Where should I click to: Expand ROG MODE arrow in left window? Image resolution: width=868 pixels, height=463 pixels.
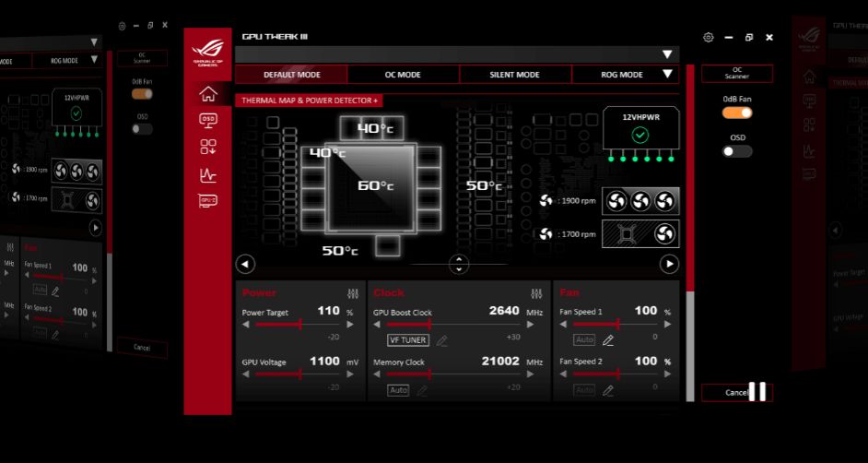94,60
